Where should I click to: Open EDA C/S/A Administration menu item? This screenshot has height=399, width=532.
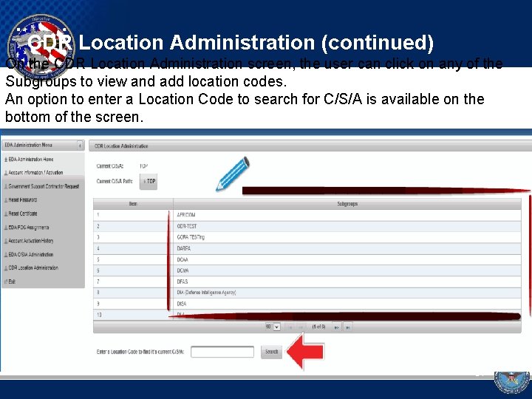point(31,254)
